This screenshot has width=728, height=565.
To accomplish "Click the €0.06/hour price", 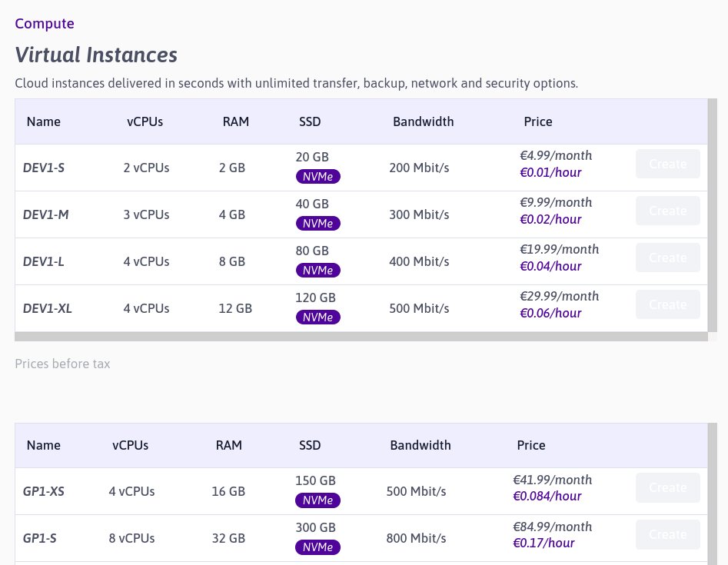I will (x=550, y=314).
